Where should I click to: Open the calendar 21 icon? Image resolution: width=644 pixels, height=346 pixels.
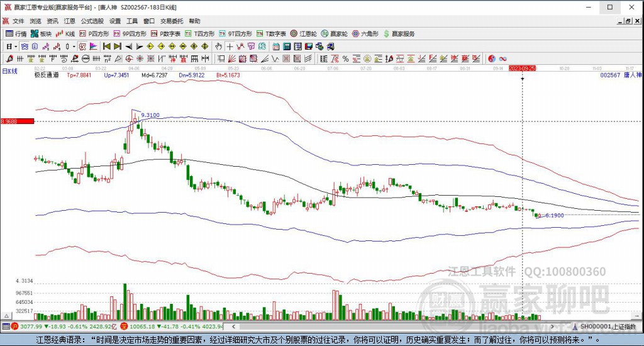click(x=275, y=47)
